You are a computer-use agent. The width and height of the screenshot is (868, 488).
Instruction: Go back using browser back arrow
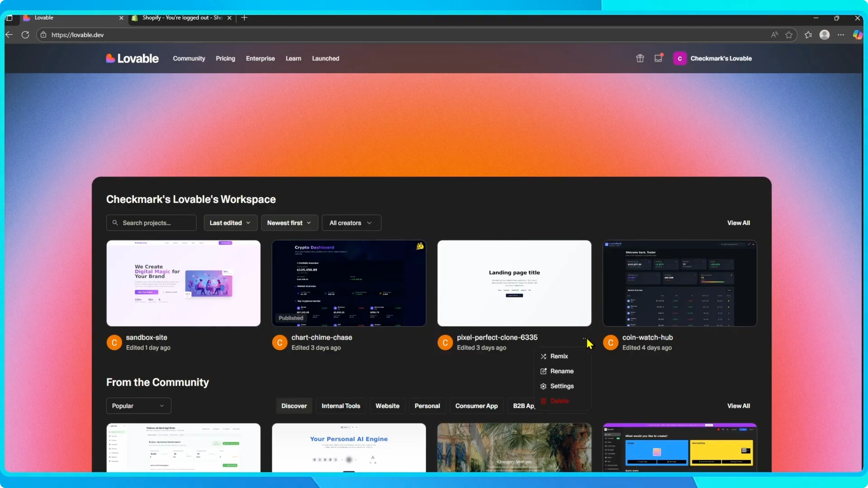click(x=9, y=35)
